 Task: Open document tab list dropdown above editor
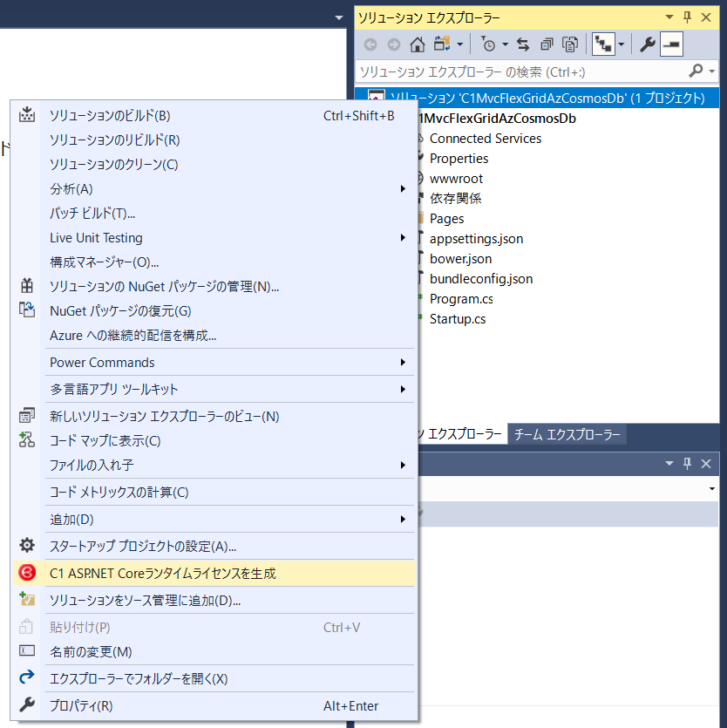coord(339,18)
